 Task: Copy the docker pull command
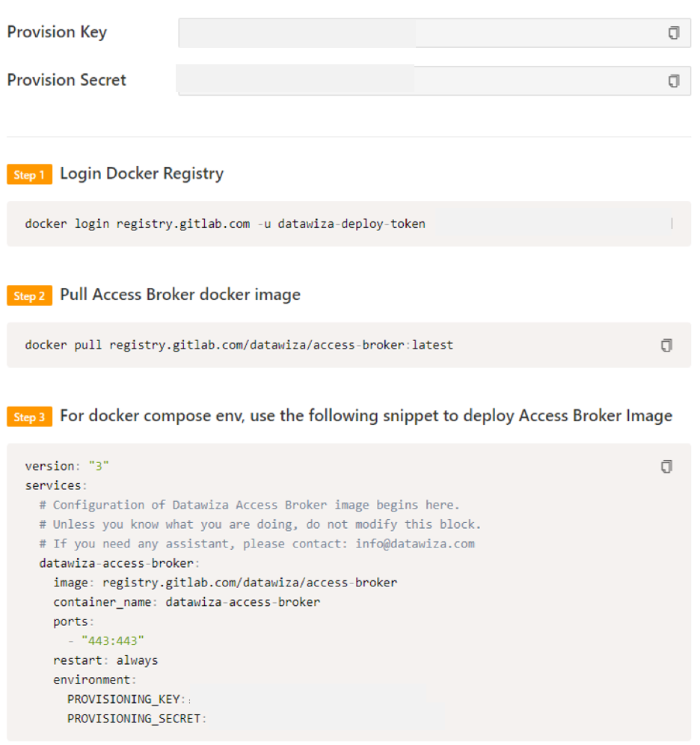pos(666,345)
